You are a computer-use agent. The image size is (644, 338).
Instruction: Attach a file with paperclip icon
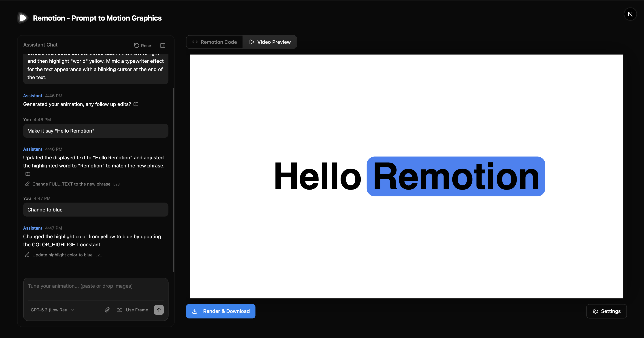click(x=107, y=310)
